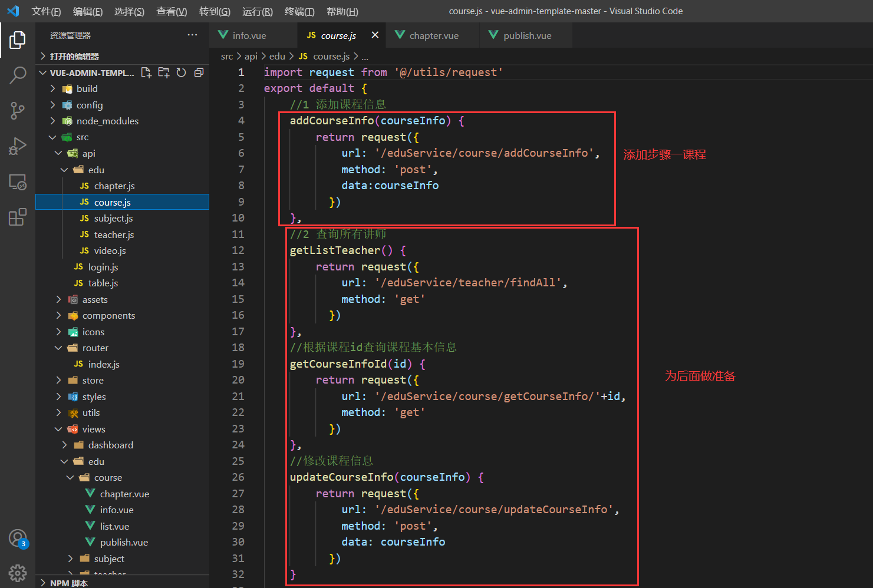Open the explorer More Actions ellipsis
The image size is (873, 588).
pos(192,35)
